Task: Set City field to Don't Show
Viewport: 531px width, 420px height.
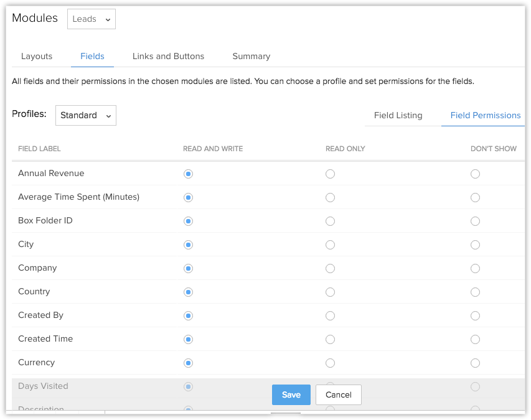Action: click(x=475, y=245)
